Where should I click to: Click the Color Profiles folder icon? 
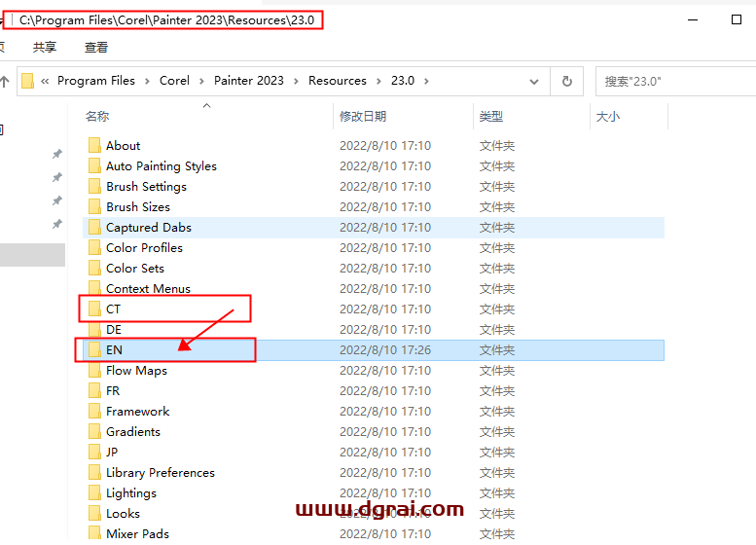[94, 247]
